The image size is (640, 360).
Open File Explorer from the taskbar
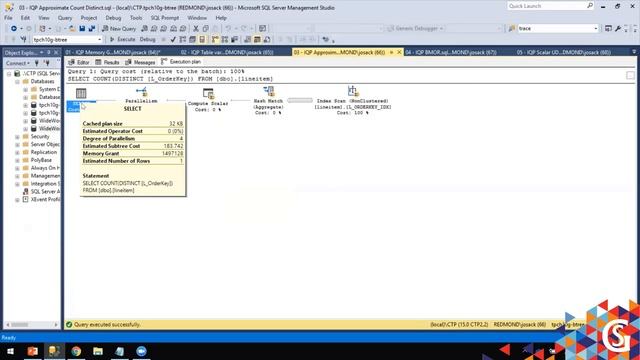98,351
